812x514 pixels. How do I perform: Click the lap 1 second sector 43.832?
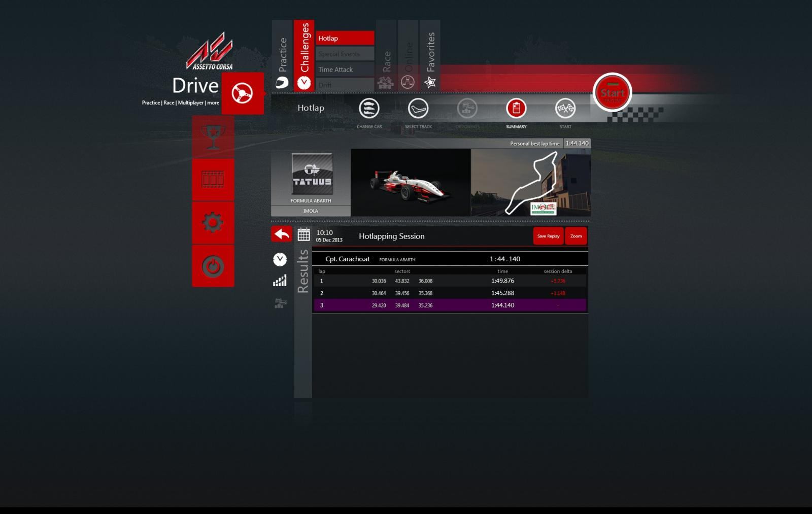(x=402, y=281)
